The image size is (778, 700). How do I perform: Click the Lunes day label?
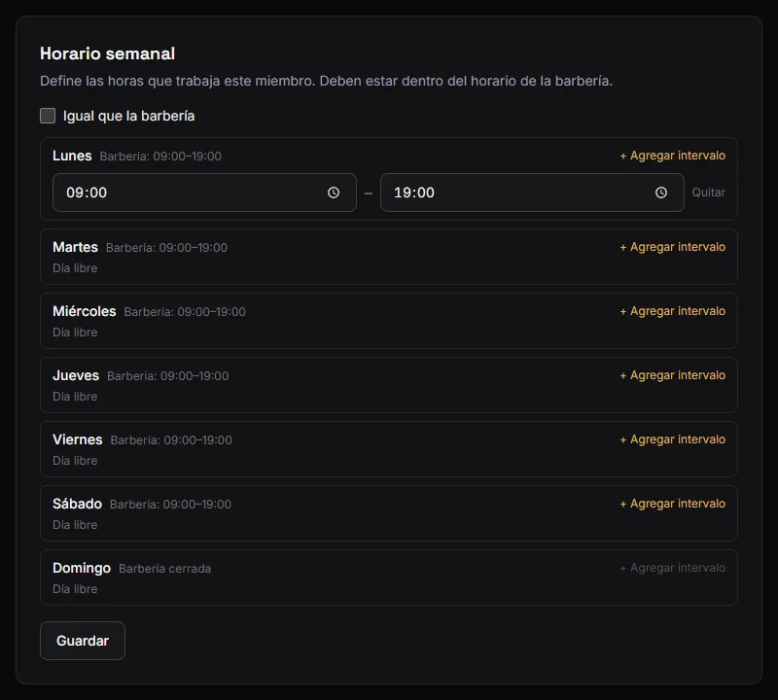pos(72,156)
